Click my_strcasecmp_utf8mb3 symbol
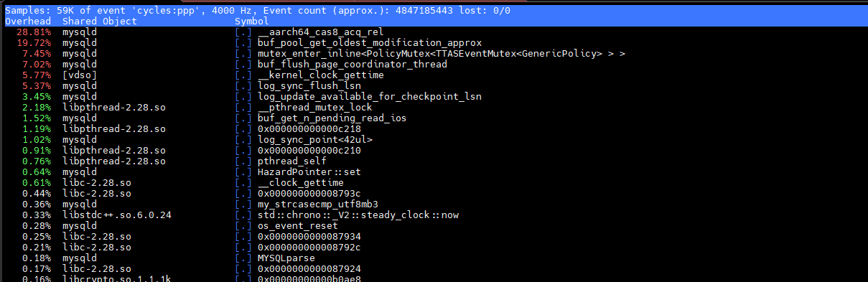This screenshot has width=868, height=282. [x=317, y=205]
